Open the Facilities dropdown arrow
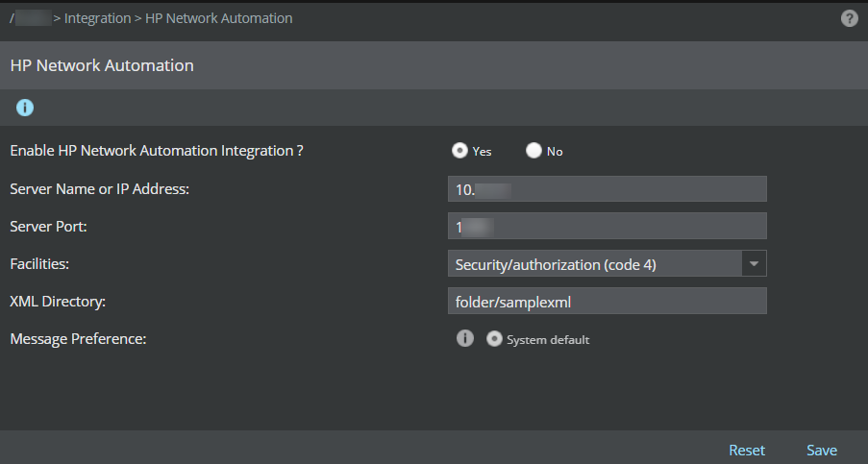Viewport: 868px width, 464px height. coord(754,264)
